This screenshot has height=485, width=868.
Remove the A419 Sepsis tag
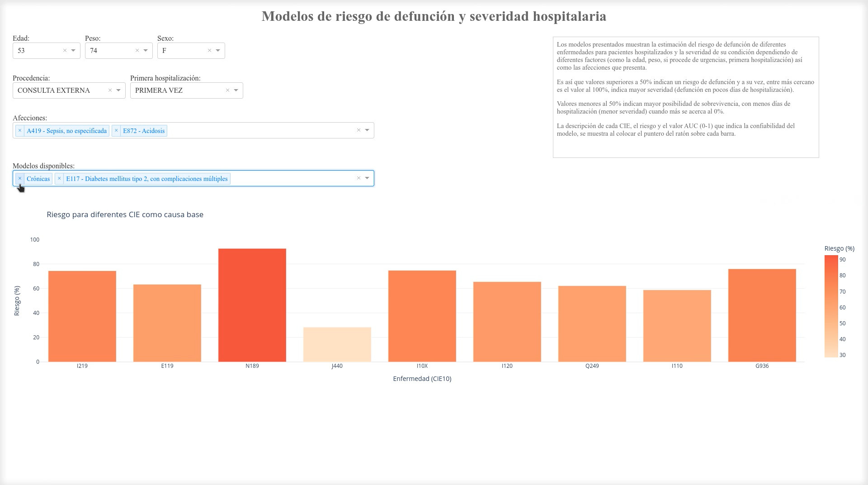coord(20,131)
